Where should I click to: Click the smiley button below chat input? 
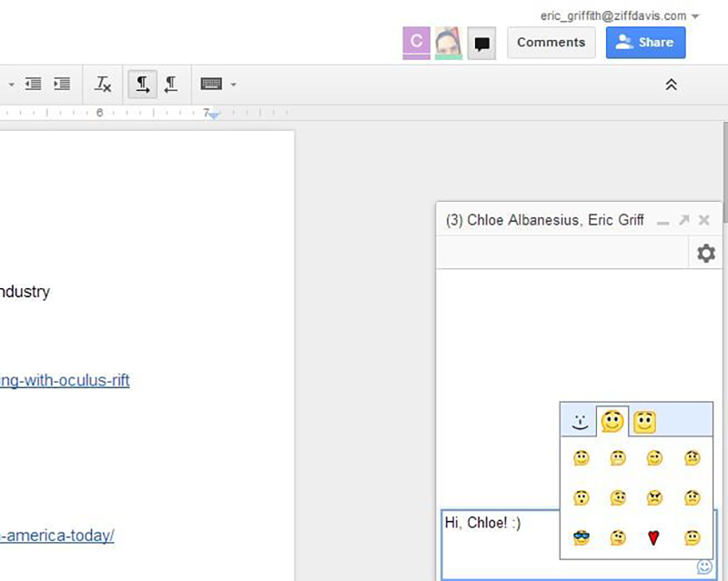704,566
